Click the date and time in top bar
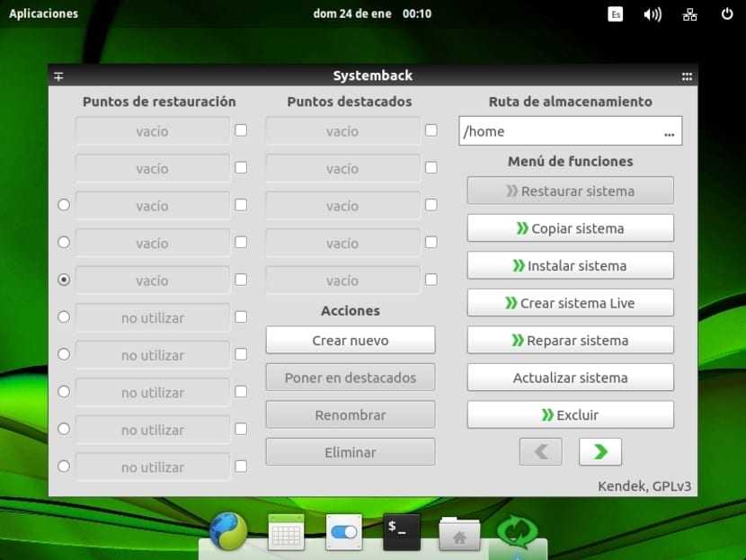 372,13
